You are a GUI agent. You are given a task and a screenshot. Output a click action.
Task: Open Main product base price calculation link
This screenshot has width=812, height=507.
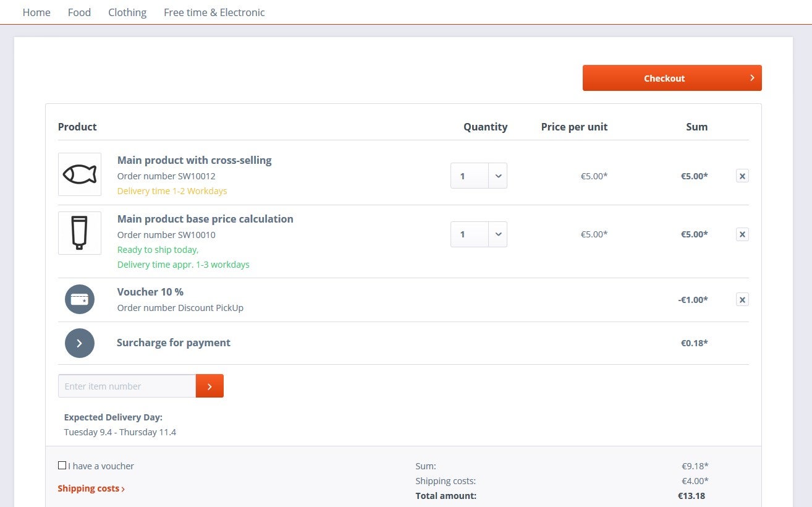[205, 219]
